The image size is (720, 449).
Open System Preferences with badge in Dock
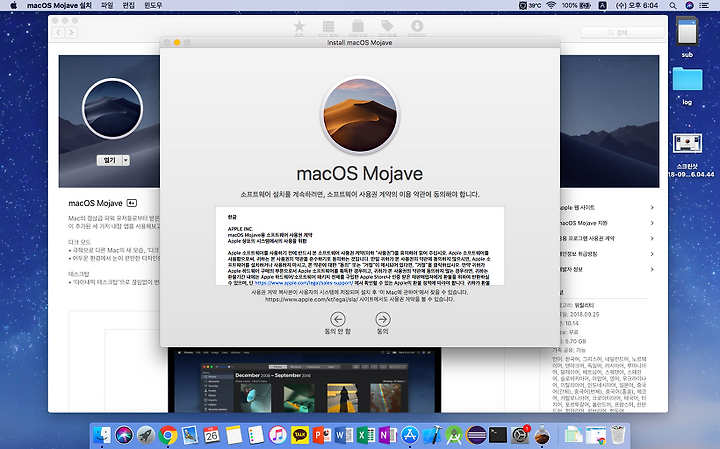pyautogui.click(x=520, y=435)
